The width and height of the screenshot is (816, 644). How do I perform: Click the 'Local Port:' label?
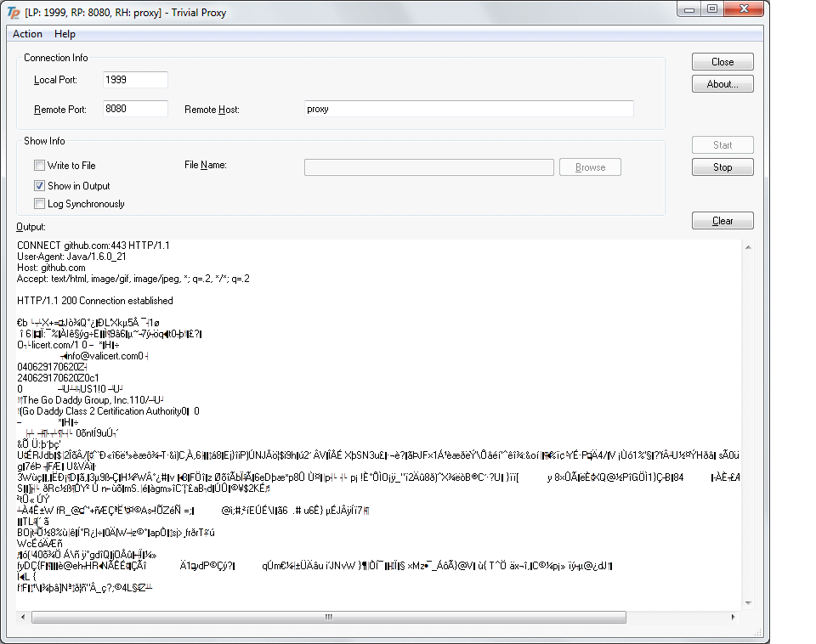tap(55, 80)
